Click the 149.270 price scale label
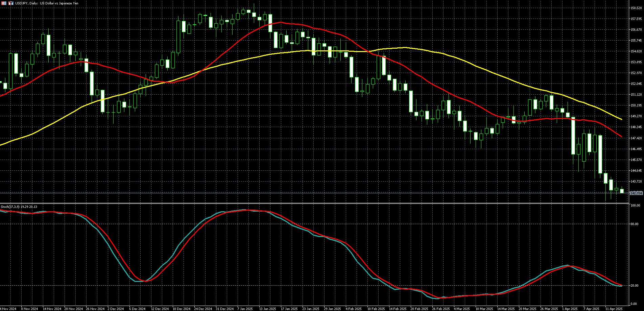This screenshot has height=311, width=644. (636, 116)
